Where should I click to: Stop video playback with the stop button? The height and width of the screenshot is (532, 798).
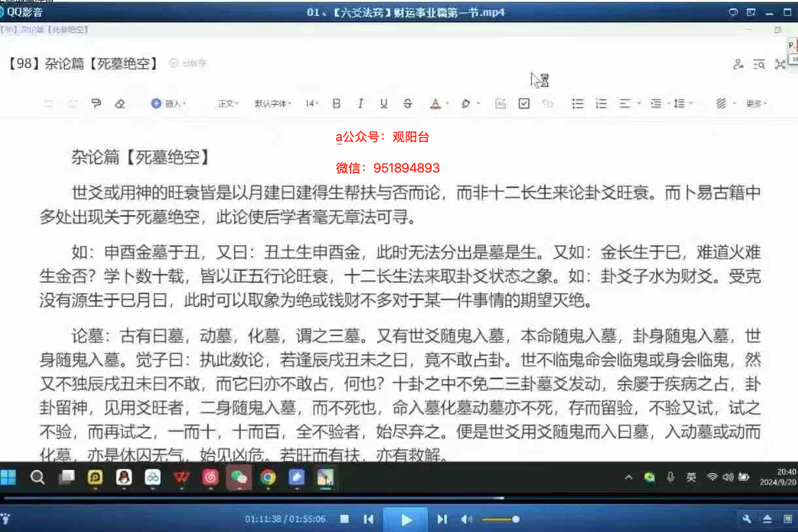pos(345,520)
